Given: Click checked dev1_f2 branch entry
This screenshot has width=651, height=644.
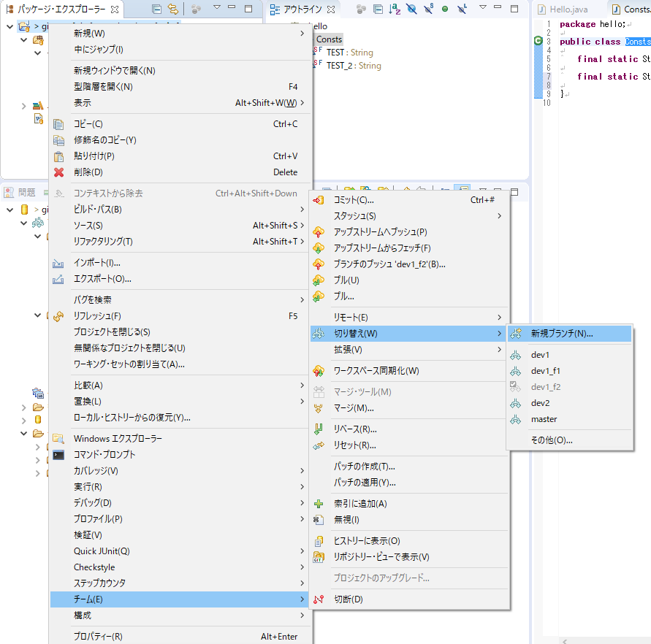Looking at the screenshot, I should pyautogui.click(x=570, y=387).
